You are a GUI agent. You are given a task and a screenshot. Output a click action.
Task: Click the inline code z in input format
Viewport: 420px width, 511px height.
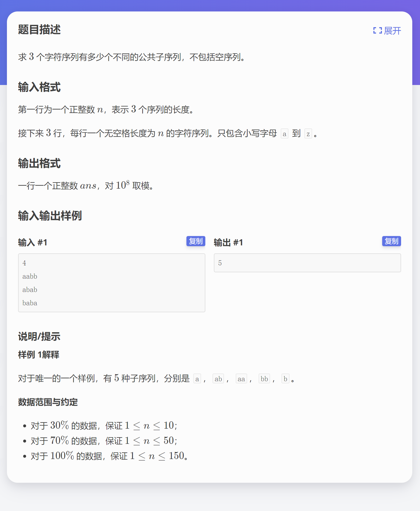tap(308, 134)
